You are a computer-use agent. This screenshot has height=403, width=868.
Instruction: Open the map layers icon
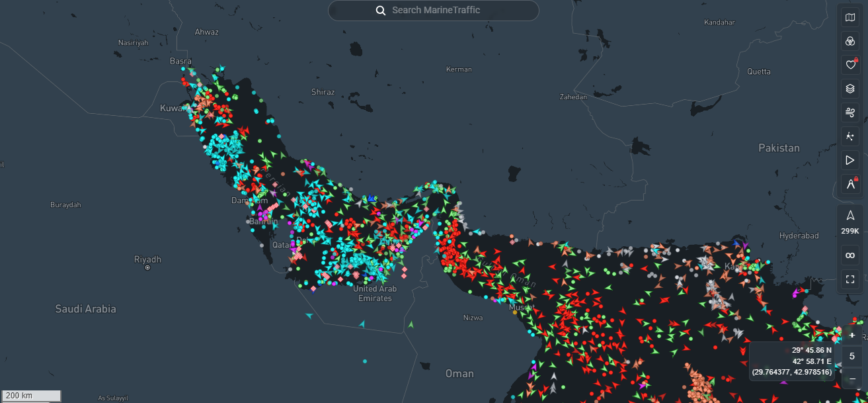850,89
